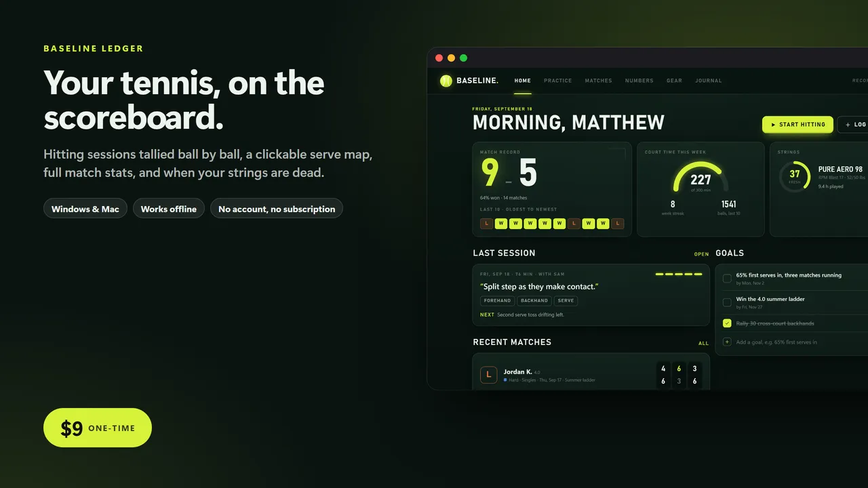Click the Second serve toss drifting left text
This screenshot has width=868, height=488.
(530, 314)
